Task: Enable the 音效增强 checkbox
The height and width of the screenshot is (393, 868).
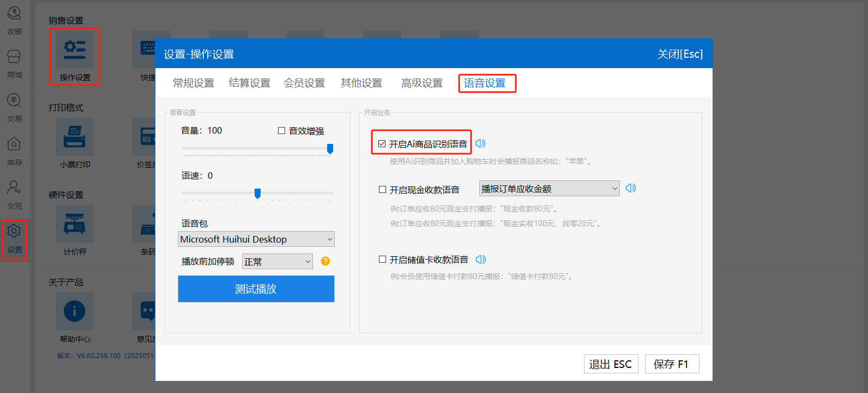Action: 281,130
